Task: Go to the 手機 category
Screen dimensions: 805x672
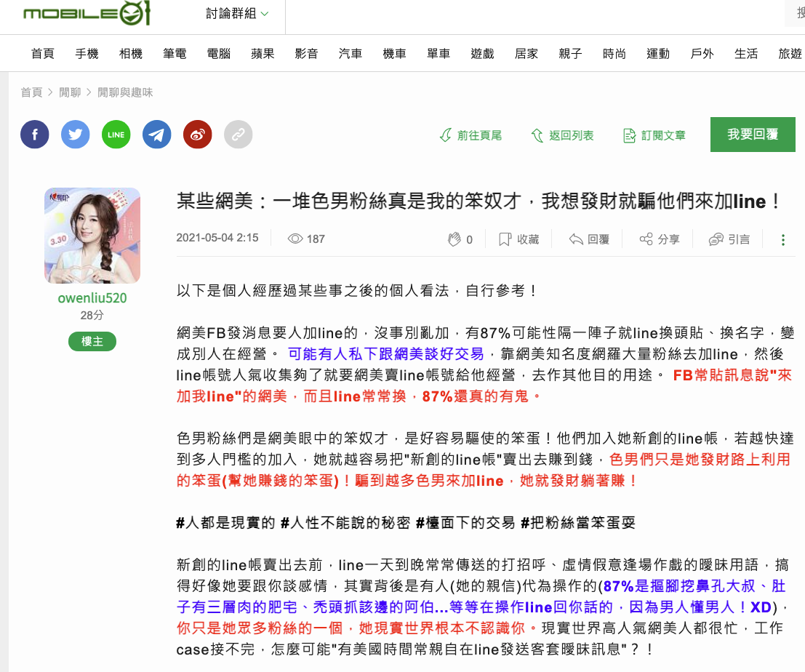Action: tap(87, 53)
